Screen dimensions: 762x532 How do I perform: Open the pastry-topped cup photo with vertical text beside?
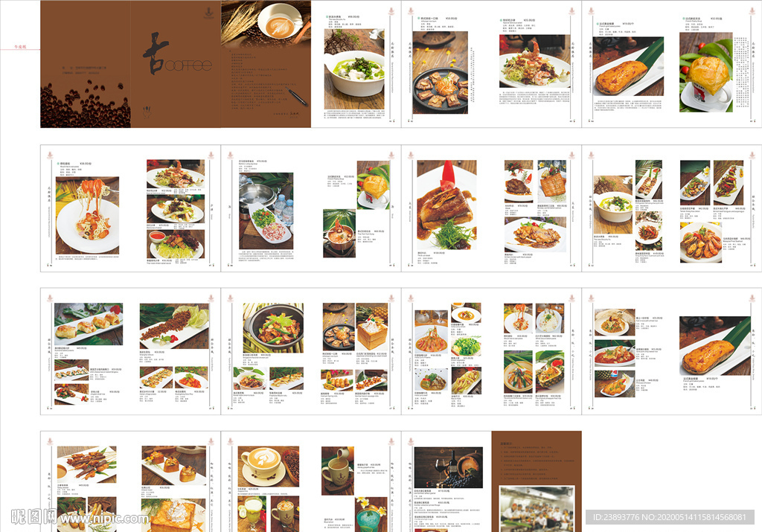click(x=705, y=72)
